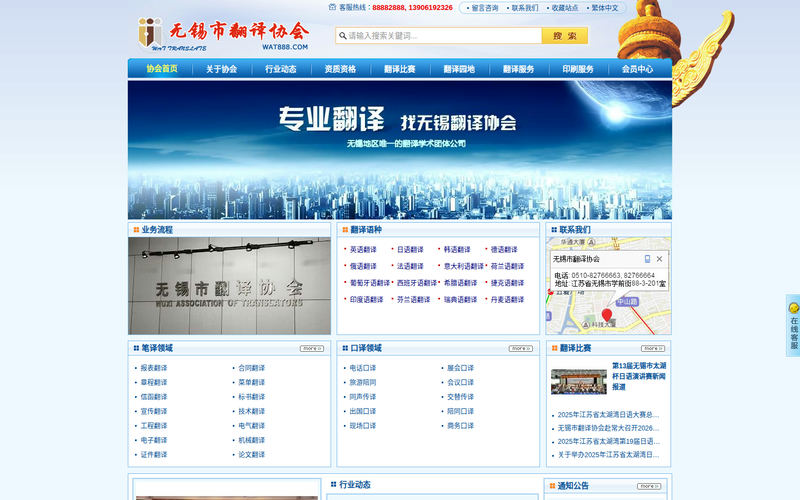800x500 pixels.
Task: Switch to 繁体中文 version
Action: (605, 8)
